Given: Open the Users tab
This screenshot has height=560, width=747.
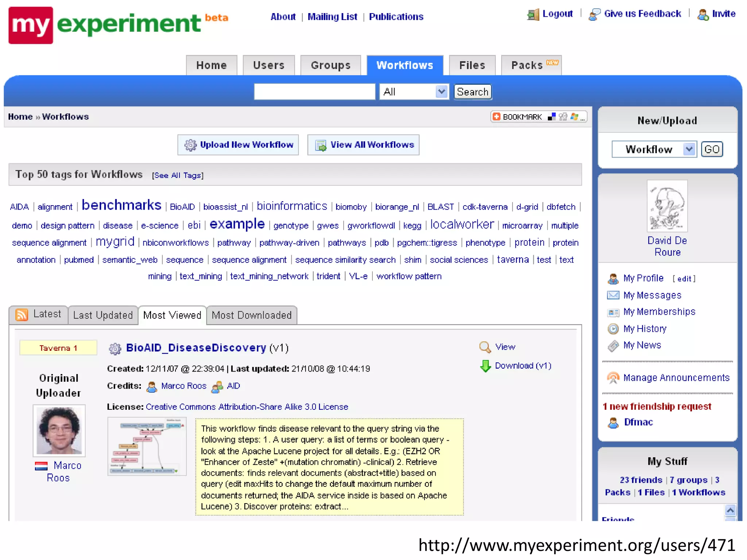Looking at the screenshot, I should [269, 65].
